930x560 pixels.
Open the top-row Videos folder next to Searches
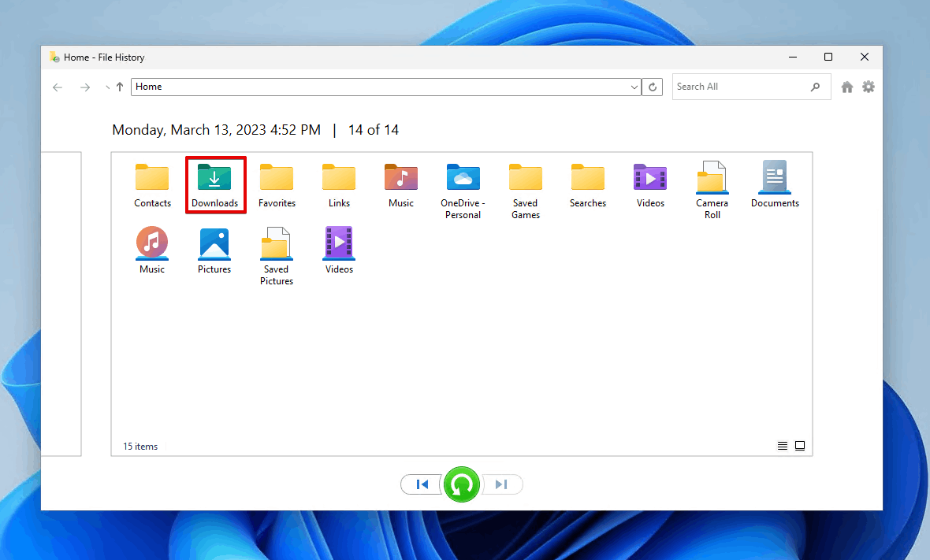tap(650, 185)
